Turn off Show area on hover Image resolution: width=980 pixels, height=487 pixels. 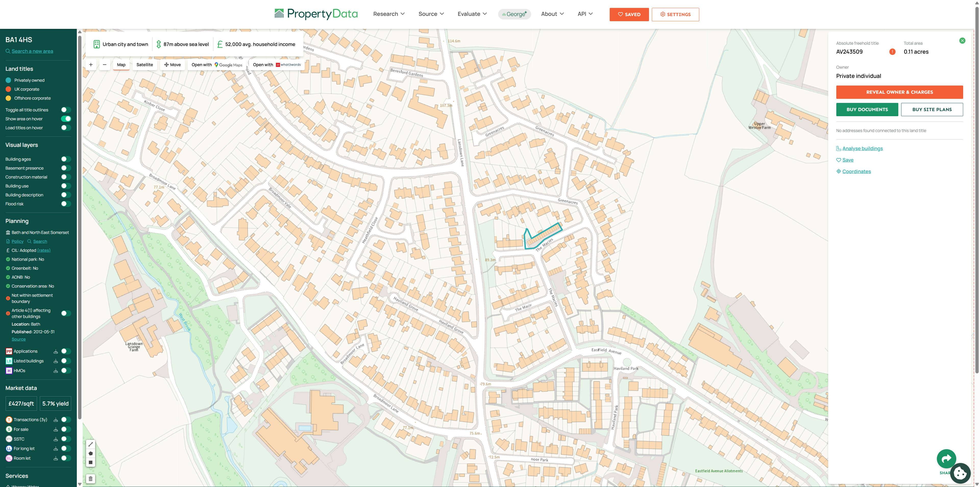66,119
